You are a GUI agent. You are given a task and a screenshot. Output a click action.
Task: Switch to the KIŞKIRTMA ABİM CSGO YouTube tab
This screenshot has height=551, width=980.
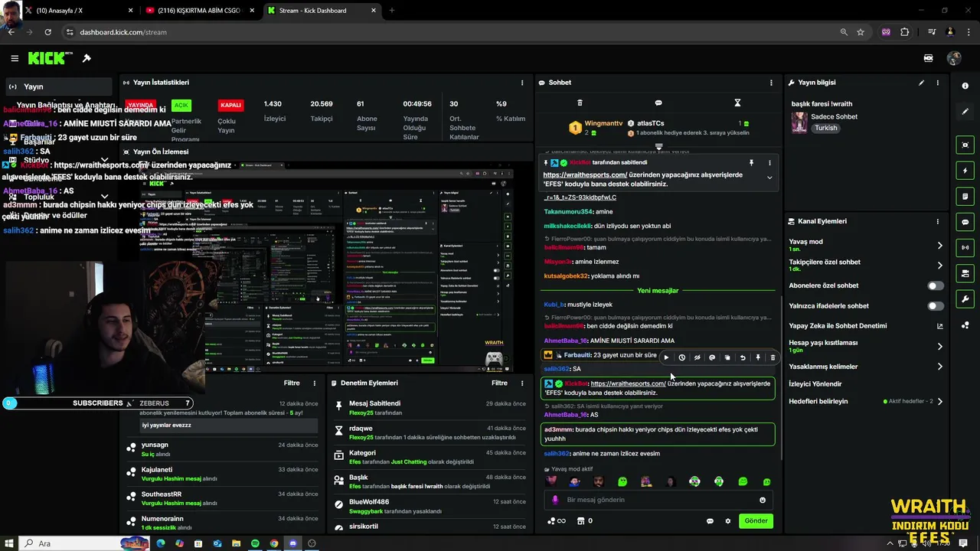[199, 11]
